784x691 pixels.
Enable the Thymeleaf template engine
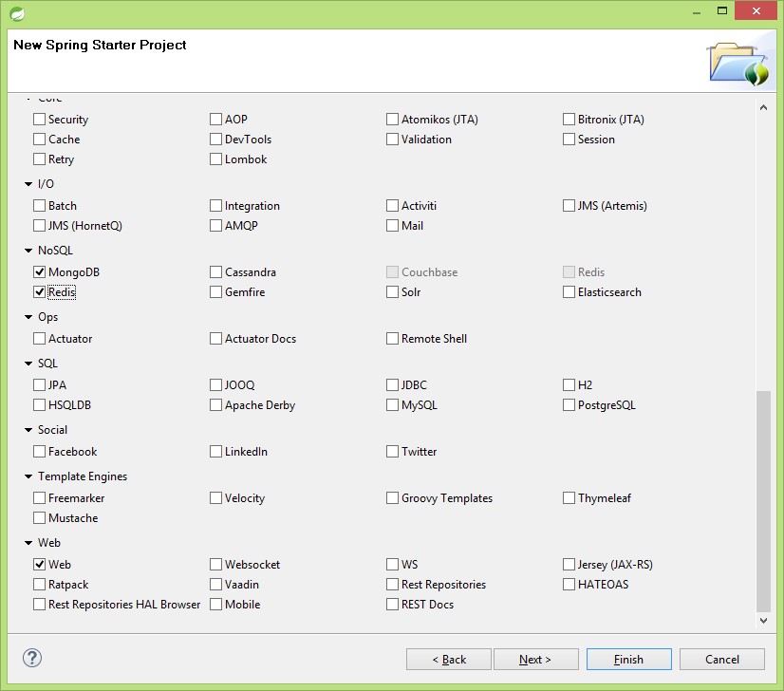click(569, 498)
